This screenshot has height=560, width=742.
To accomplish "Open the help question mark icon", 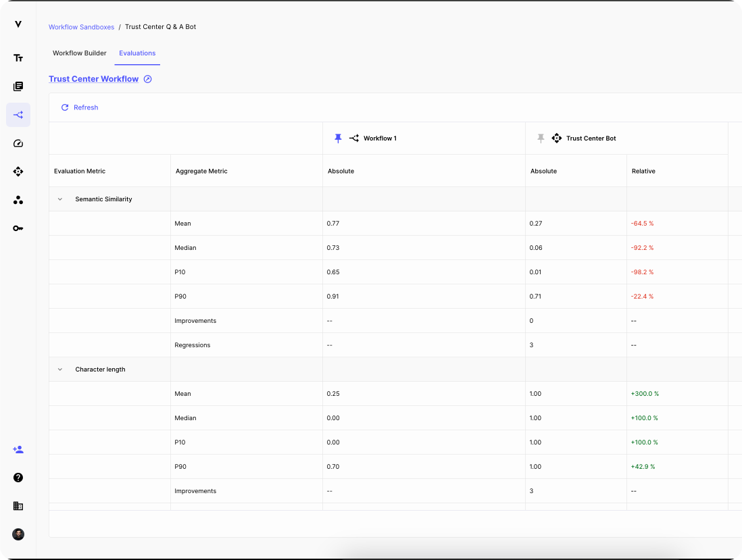I will point(18,478).
